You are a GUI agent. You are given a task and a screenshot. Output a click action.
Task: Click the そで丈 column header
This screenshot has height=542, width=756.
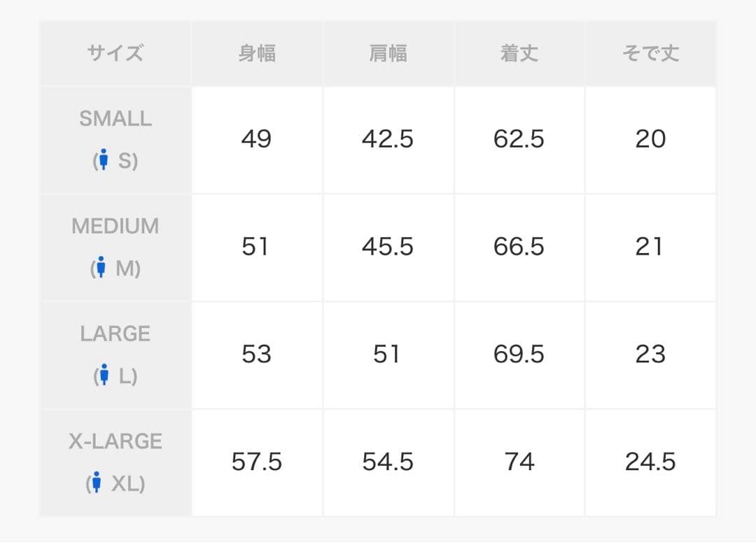point(650,53)
